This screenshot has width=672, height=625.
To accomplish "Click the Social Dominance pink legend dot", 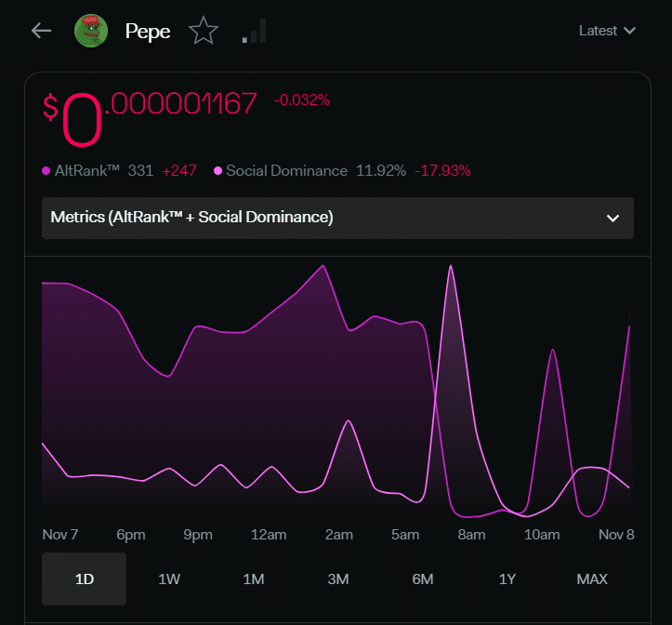I will pos(217,171).
